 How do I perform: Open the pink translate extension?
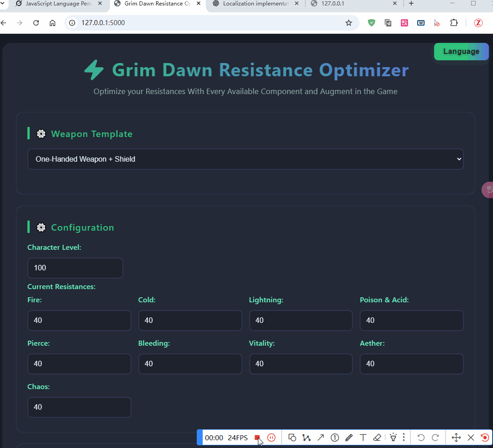click(404, 23)
